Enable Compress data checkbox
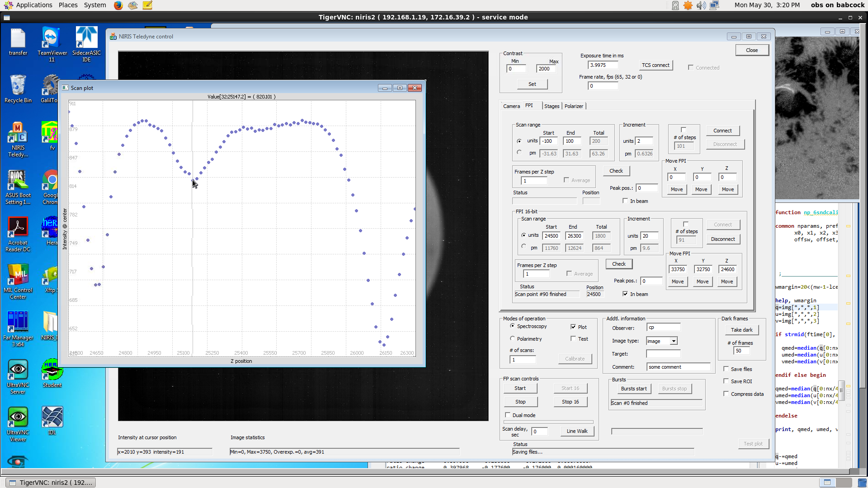The height and width of the screenshot is (488, 868). (x=726, y=394)
